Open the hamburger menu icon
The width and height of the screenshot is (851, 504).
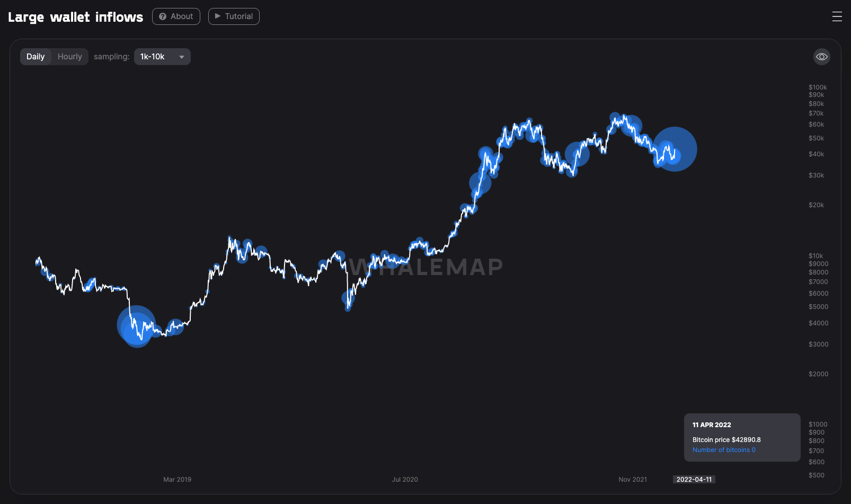point(837,16)
